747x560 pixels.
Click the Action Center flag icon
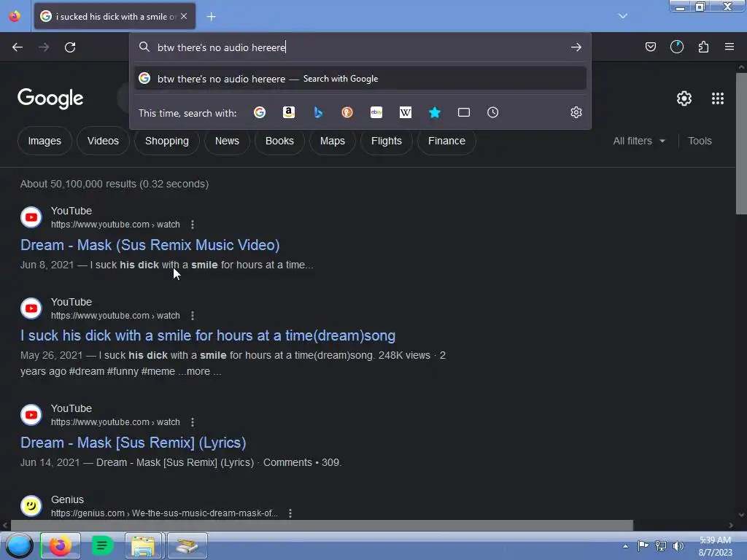(x=643, y=546)
